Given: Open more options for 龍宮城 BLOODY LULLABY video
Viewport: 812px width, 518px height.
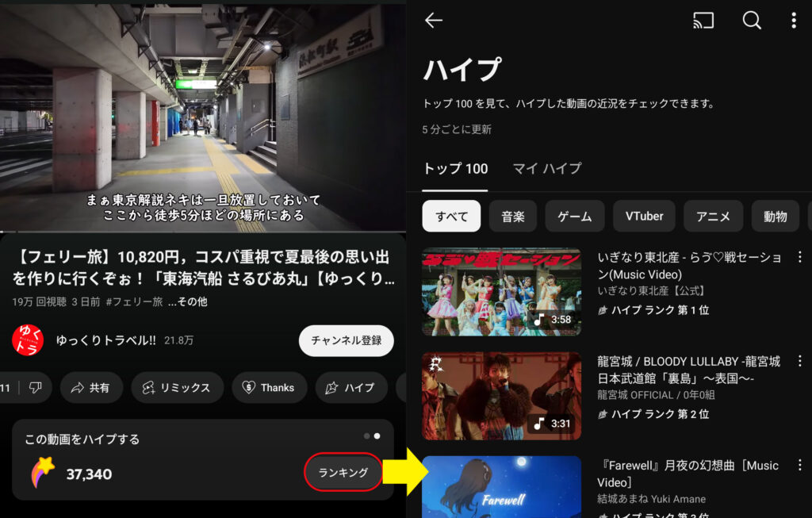Looking at the screenshot, I should (799, 362).
